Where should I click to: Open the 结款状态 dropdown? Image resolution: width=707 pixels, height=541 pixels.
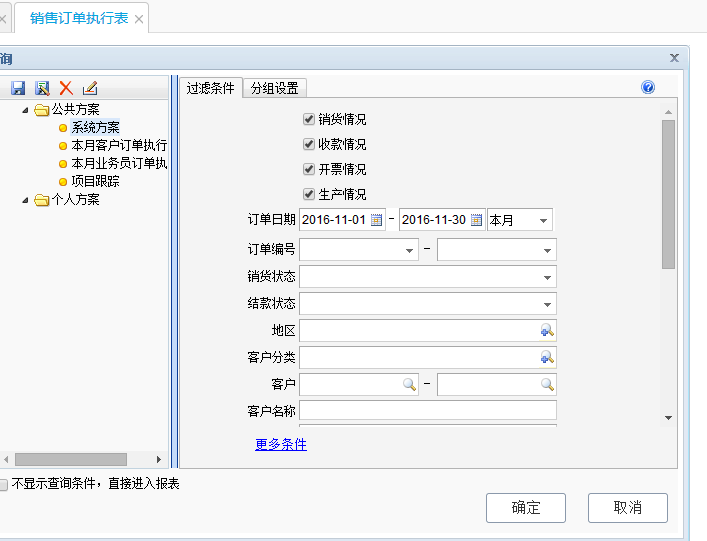(547, 304)
